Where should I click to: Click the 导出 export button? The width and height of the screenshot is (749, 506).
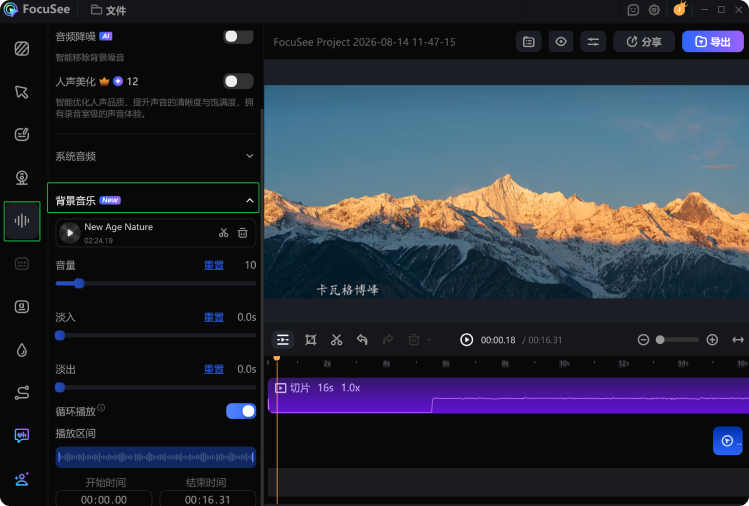point(713,42)
